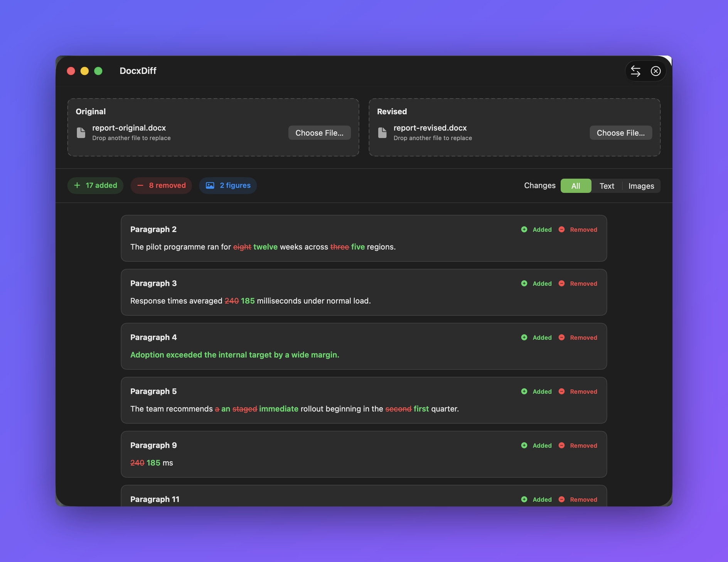Click the 17 added summary badge
Viewport: 728px width, 562px height.
[95, 186]
